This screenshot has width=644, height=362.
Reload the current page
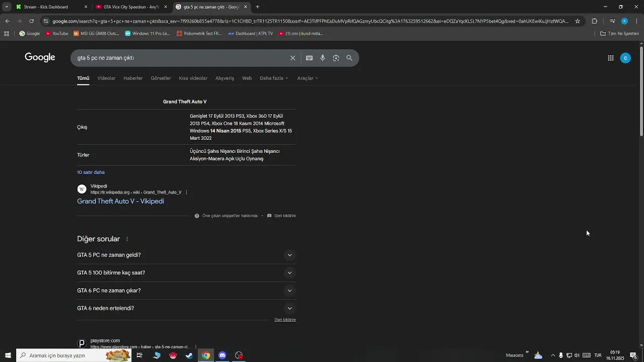tap(31, 21)
